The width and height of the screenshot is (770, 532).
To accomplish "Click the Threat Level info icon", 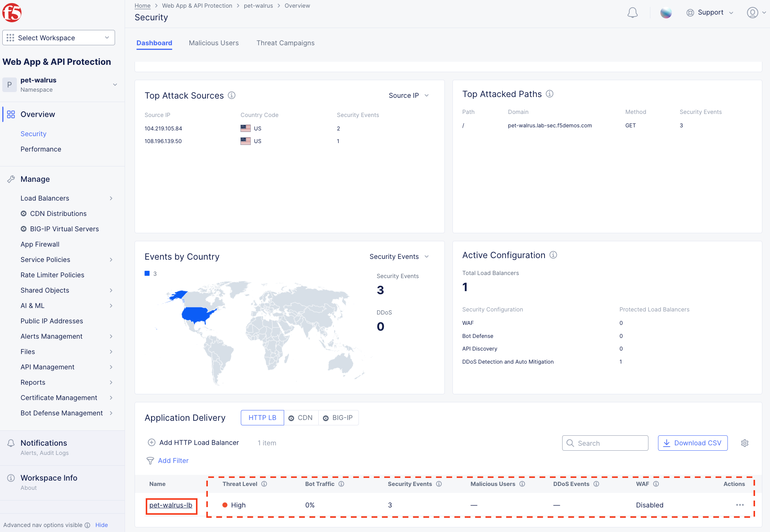I will (x=264, y=484).
